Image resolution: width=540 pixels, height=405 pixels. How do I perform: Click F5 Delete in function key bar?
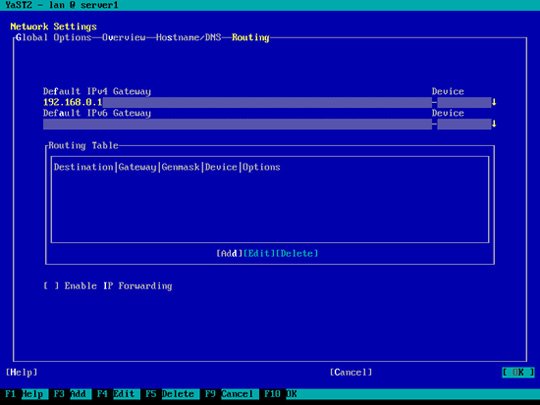(169, 394)
